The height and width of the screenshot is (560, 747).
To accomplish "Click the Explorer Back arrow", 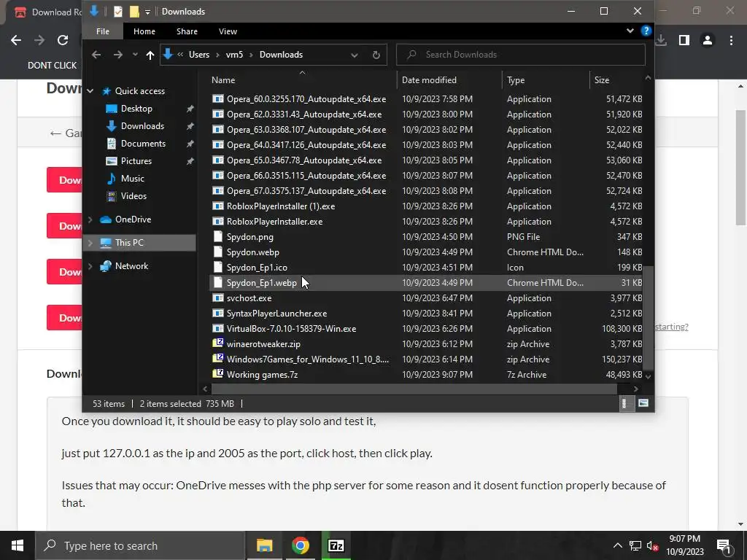I will pos(96,55).
